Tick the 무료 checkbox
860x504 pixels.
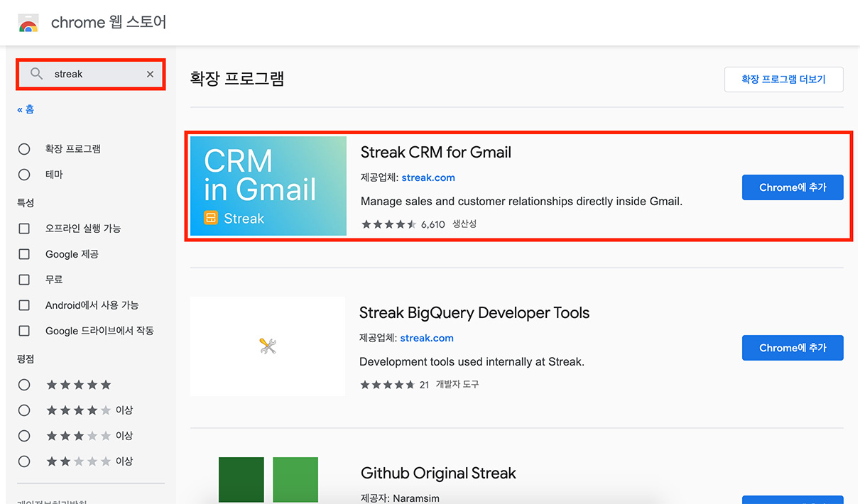[24, 280]
